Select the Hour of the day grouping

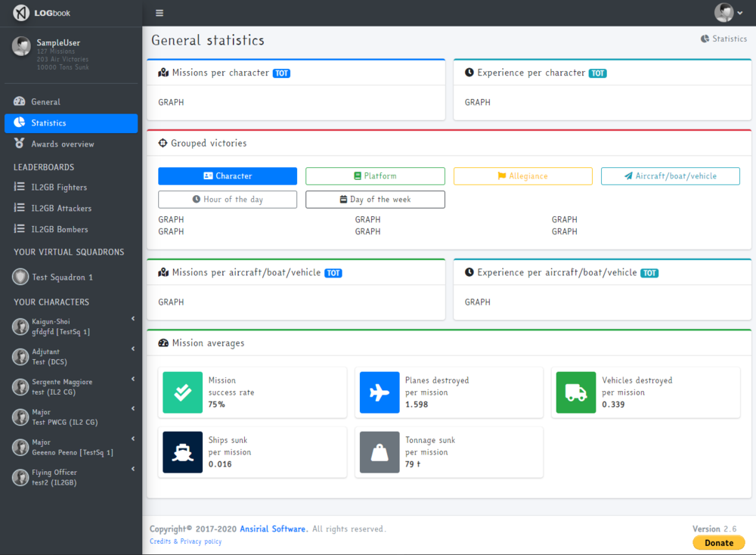[228, 200]
